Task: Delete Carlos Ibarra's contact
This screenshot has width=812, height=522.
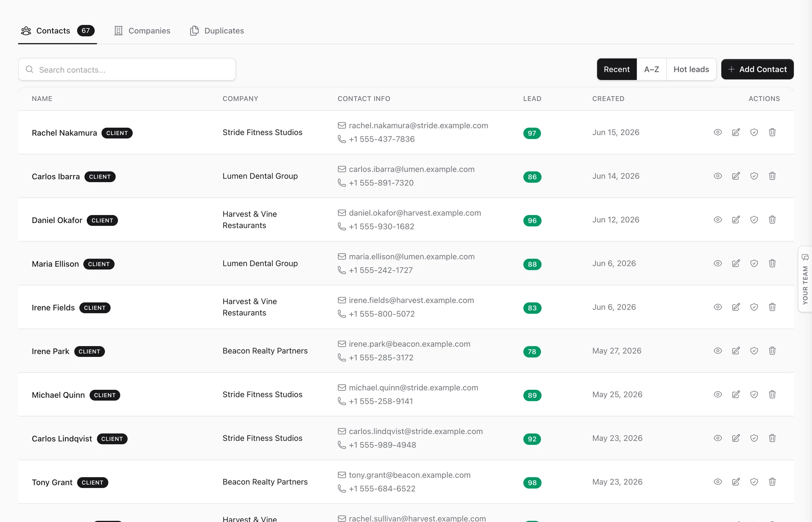Action: [x=772, y=176]
